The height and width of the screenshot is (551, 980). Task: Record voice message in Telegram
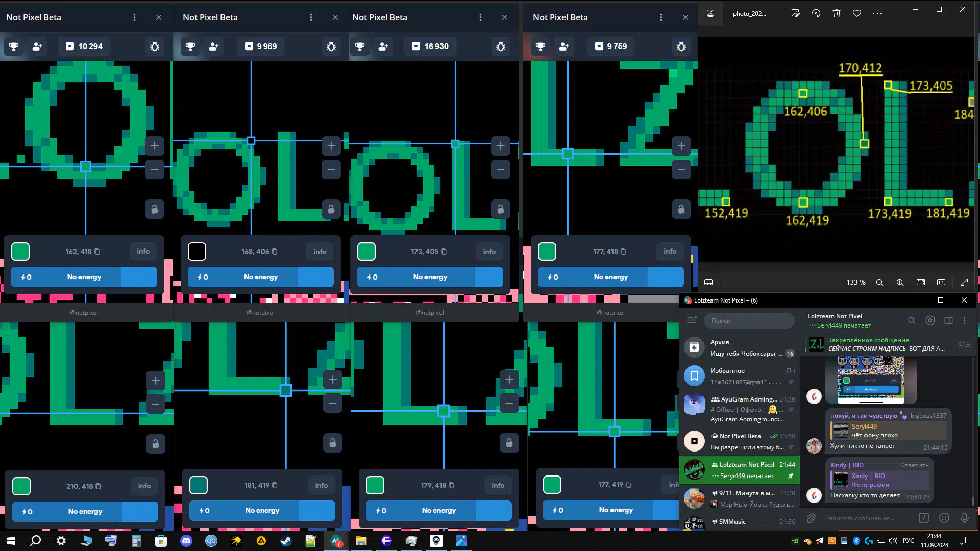coord(965,518)
